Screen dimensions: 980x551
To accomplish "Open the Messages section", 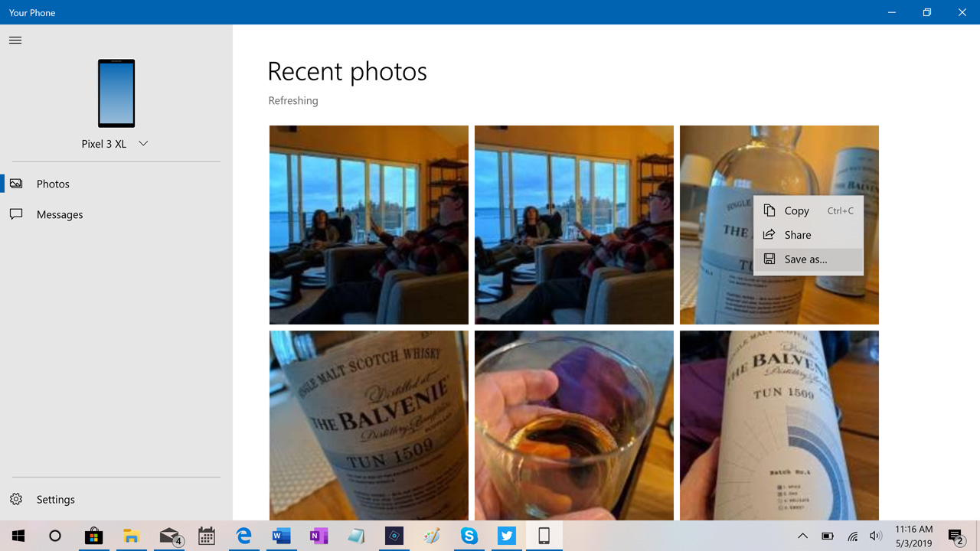I will (x=116, y=214).
